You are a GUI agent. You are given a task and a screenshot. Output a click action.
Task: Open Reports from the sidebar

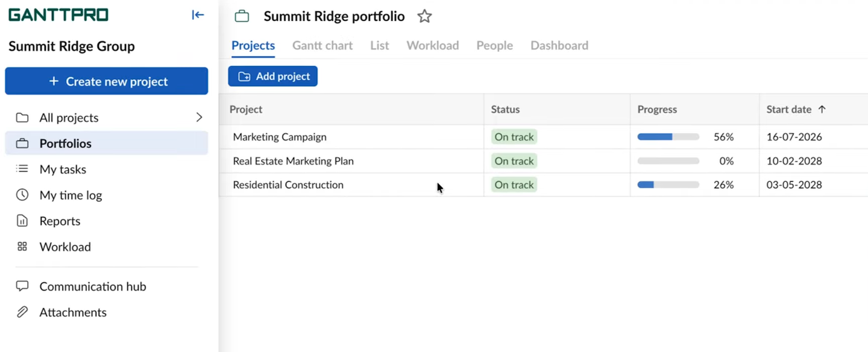tap(107, 221)
